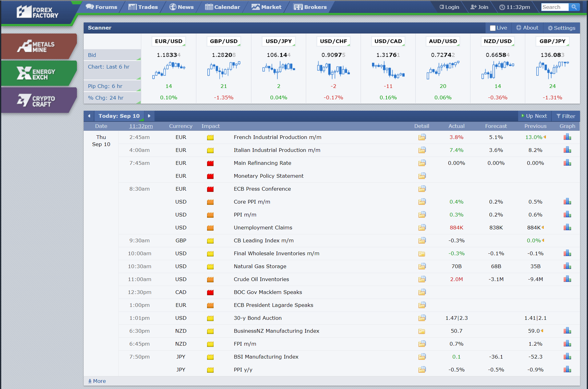Click the red impact icon for Main Refinancing Rate

(210, 163)
